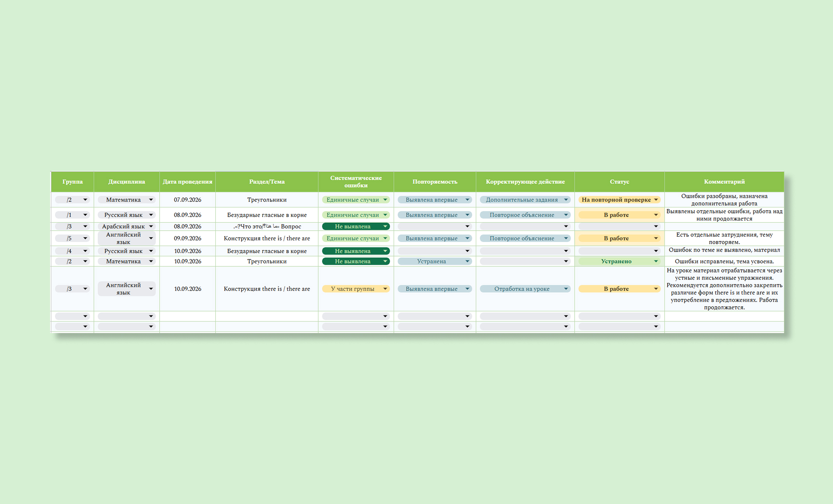
Task: Select comment "Ошибки разобраны, назначена дополнительная работа"
Action: point(724,200)
